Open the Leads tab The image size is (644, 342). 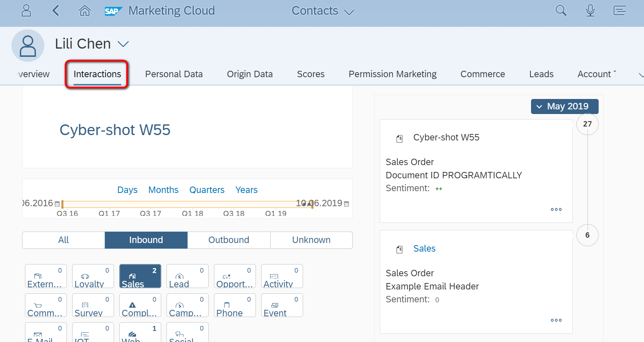[x=541, y=74]
